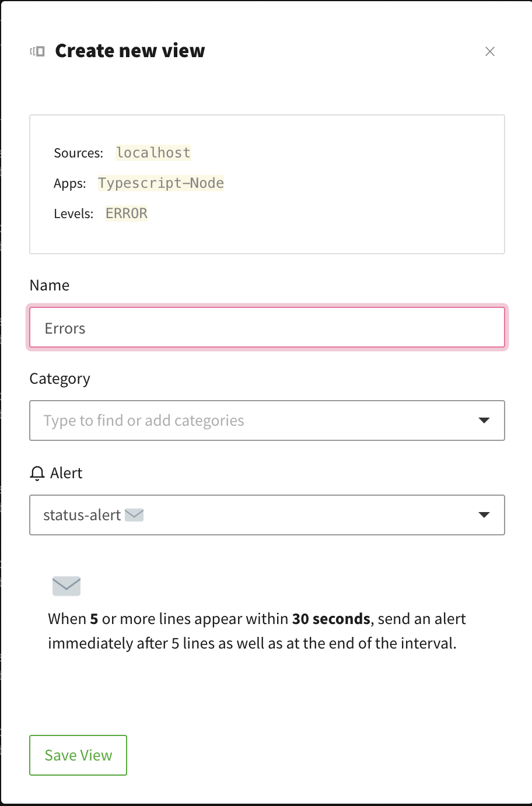The height and width of the screenshot is (806, 532).
Task: Click the localhost source tag
Action: [153, 153]
